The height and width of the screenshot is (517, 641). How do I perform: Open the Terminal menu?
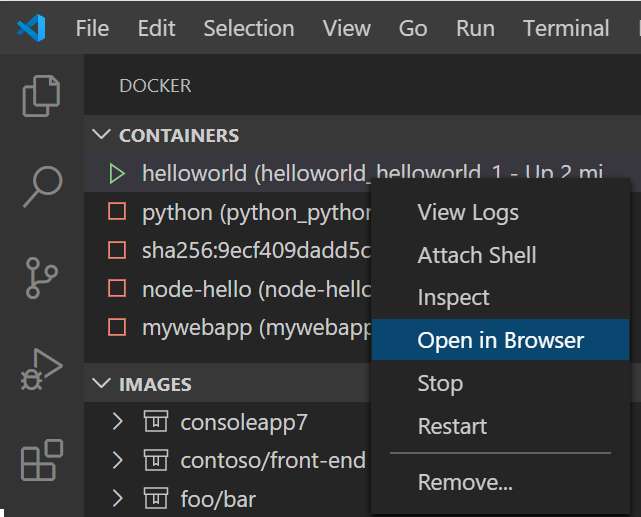coord(566,29)
